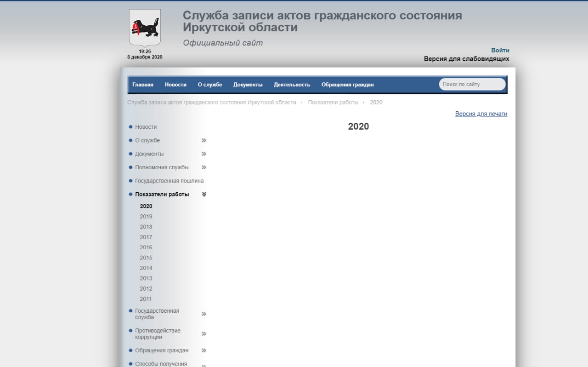588x367 pixels.
Task: Click the Войти login link
Action: (x=500, y=50)
